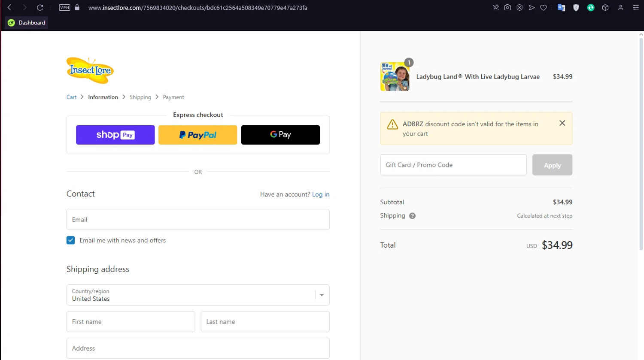Open the green circular extension icon
The height and width of the screenshot is (360, 644).
point(591,8)
